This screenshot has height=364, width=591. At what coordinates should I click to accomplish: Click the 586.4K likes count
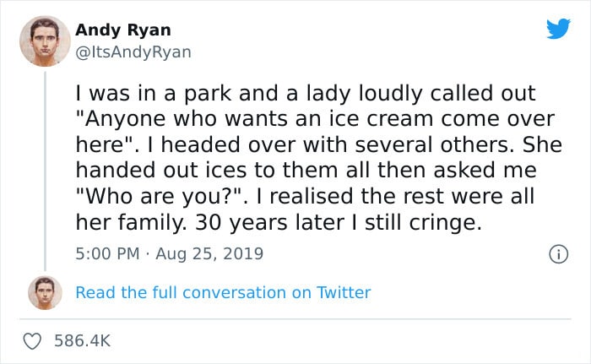point(83,340)
